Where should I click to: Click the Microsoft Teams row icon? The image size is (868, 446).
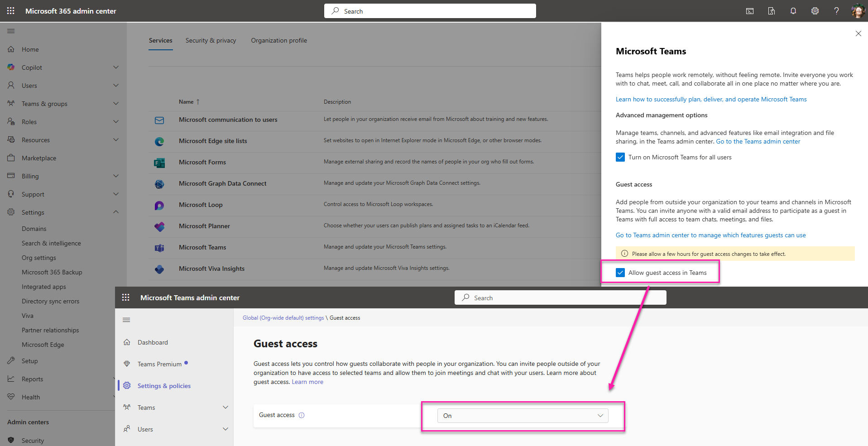tap(159, 248)
